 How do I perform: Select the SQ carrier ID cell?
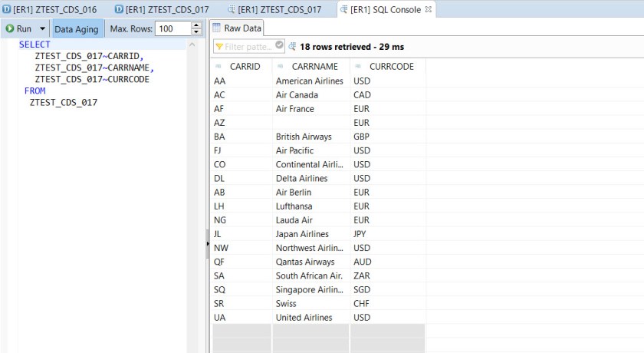point(241,290)
